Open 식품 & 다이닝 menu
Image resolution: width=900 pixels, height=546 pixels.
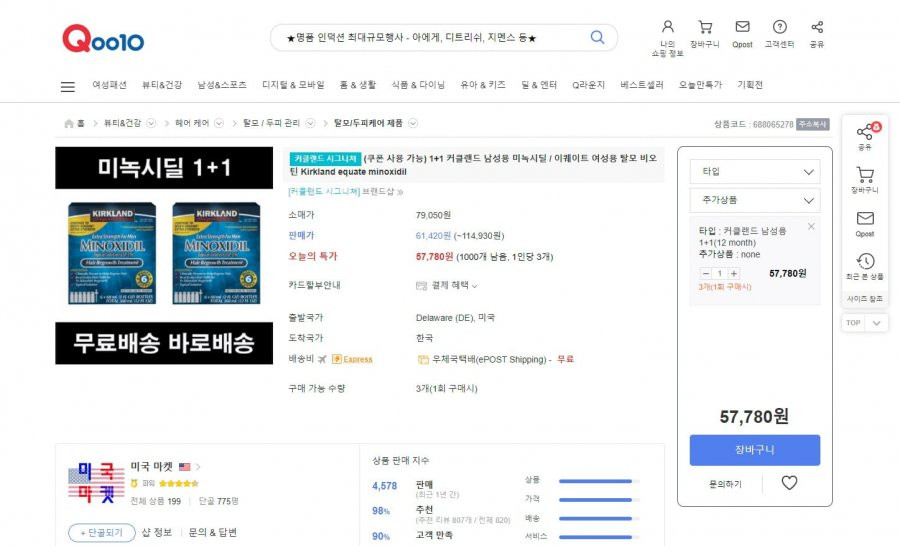click(418, 84)
